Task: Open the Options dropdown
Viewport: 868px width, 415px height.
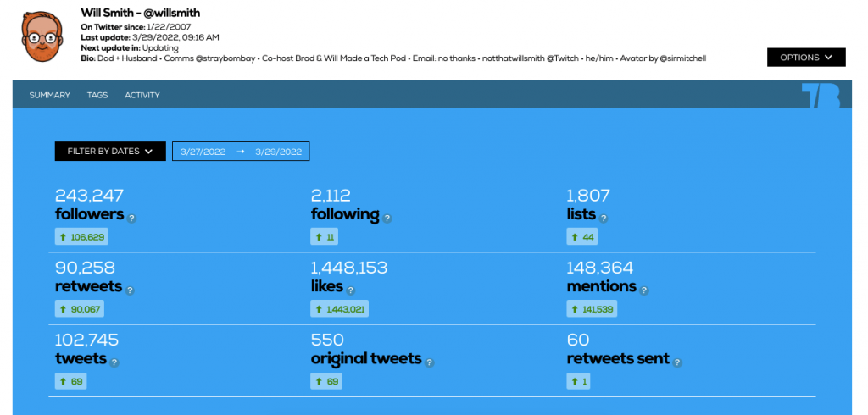Action: pos(806,57)
